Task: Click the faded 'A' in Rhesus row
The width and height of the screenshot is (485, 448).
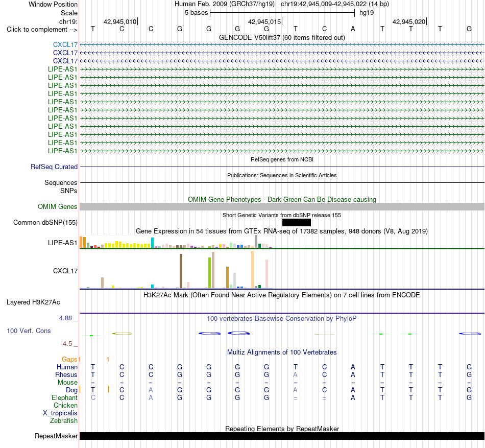Action: pos(296,374)
